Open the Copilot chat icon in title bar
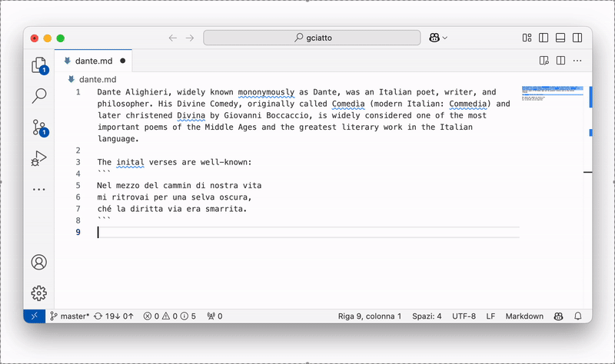The image size is (615, 364). pyautogui.click(x=434, y=38)
